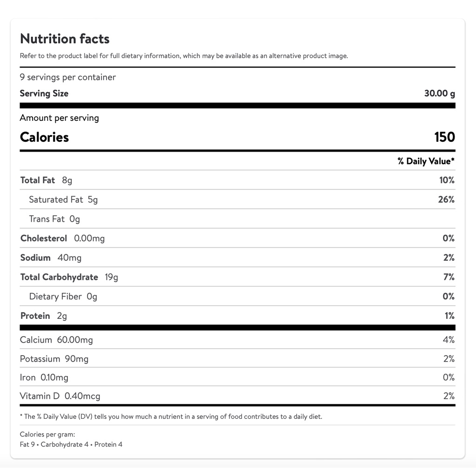
Task: Select the Calories label
Action: pyautogui.click(x=45, y=137)
